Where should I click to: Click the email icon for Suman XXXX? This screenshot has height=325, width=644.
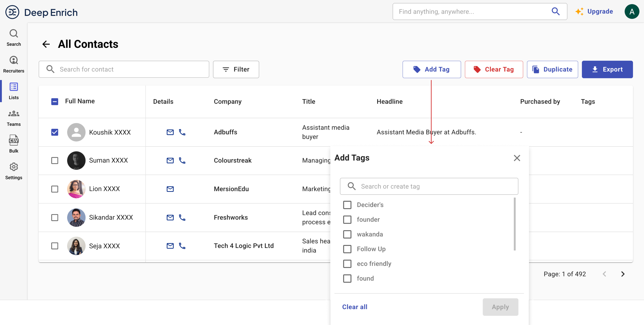(x=170, y=161)
